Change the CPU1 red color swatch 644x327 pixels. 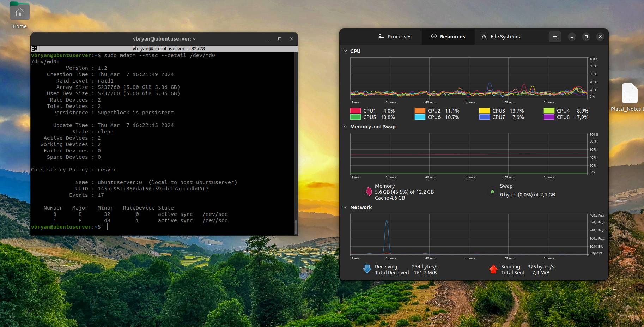[x=356, y=111]
